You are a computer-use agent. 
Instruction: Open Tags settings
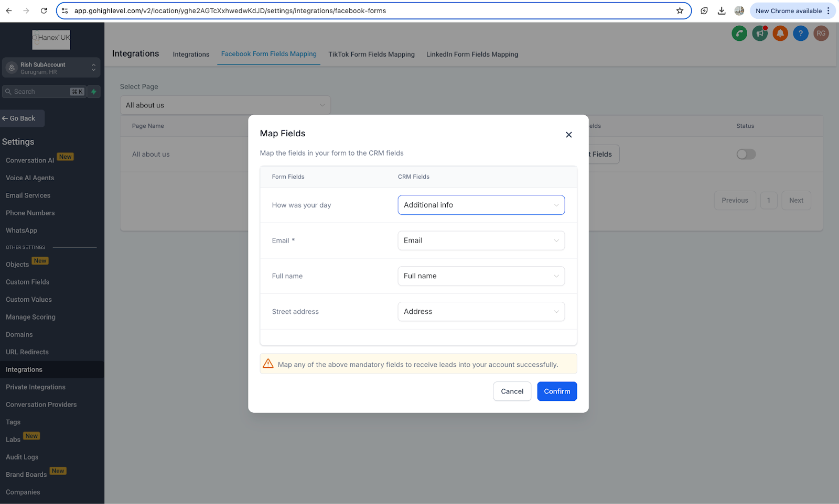click(x=13, y=422)
